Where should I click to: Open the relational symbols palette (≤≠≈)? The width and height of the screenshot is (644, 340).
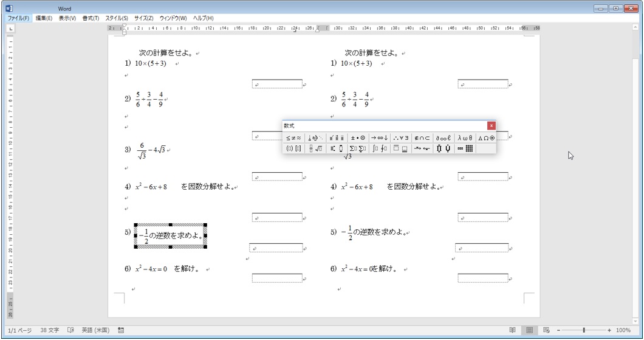293,138
